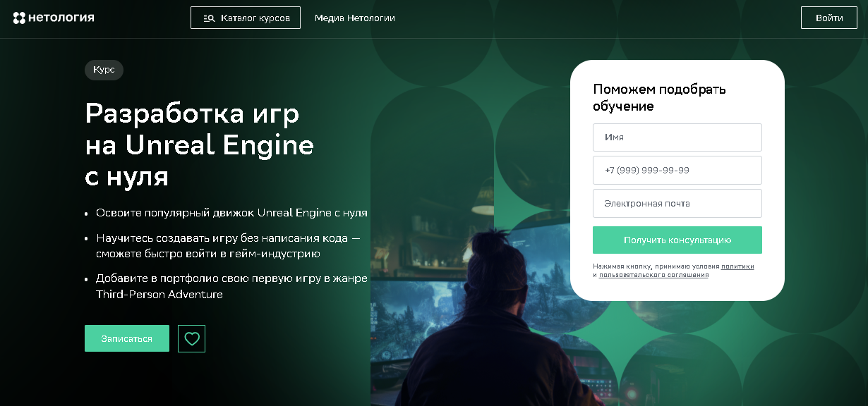
Task: Open the пользовательского соглашения link
Action: (x=654, y=275)
